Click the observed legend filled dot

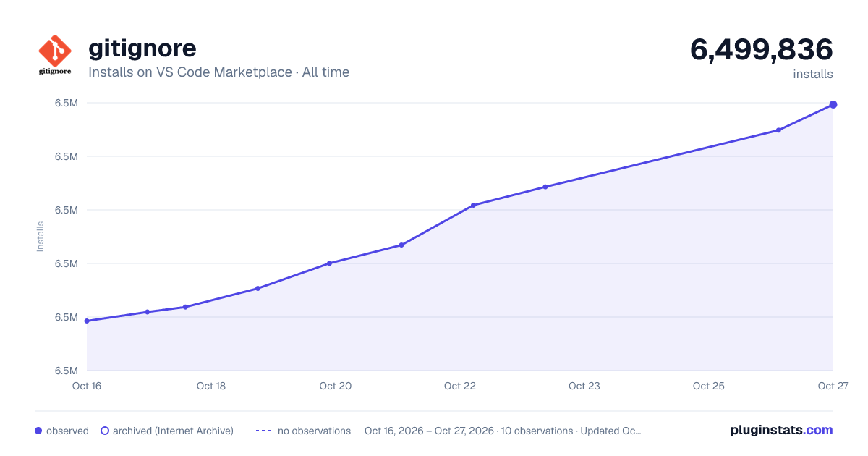click(x=38, y=431)
